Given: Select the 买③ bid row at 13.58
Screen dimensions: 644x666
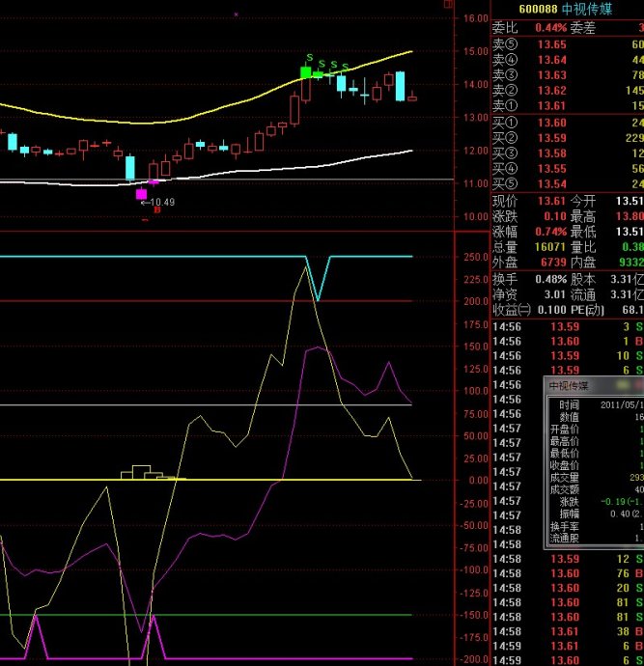Looking at the screenshot, I should [x=568, y=153].
